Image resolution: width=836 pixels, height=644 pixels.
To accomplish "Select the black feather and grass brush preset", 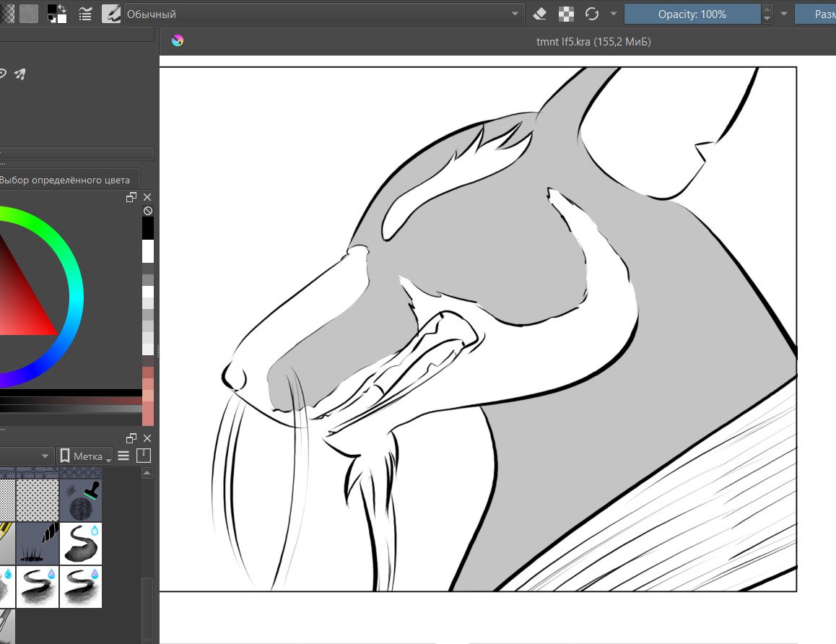I will click(38, 543).
